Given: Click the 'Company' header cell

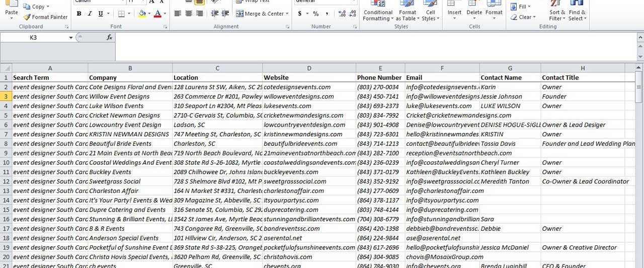Looking at the screenshot, I should 130,77.
